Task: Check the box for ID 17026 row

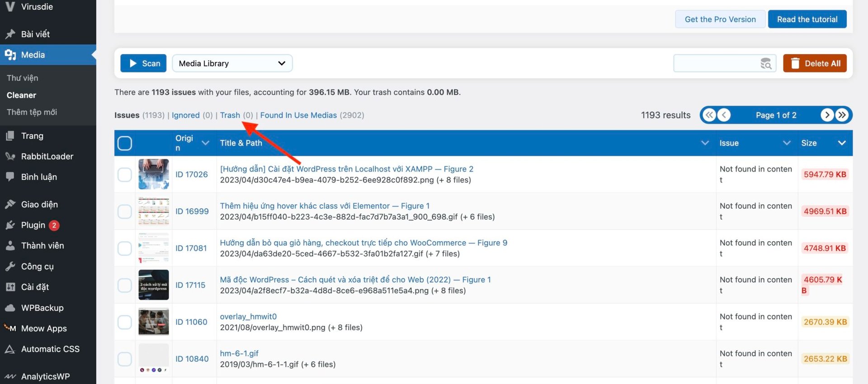Action: point(125,174)
